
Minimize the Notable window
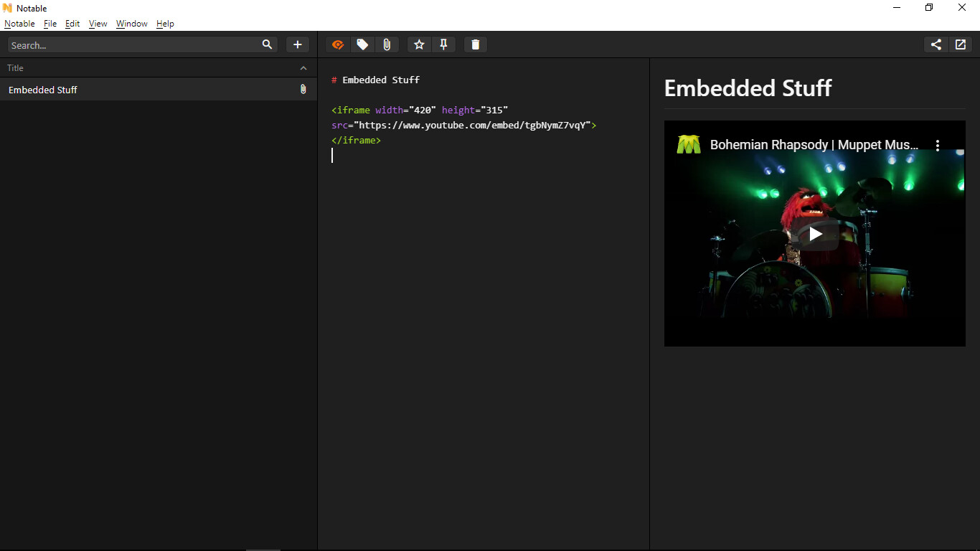[897, 8]
